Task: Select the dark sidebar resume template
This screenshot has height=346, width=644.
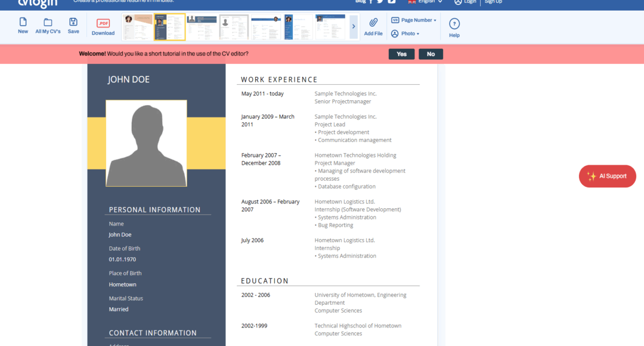Action: point(171,26)
